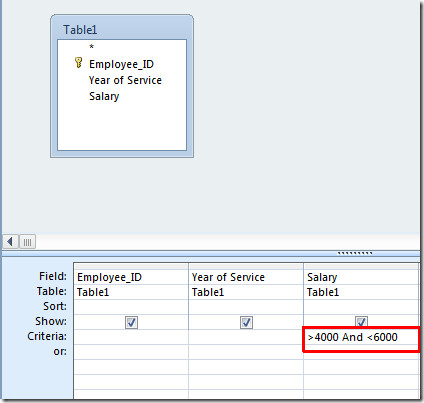Viewport: 424px width, 403px height.
Task: Open the Table cell under Salary field
Action: [x=361, y=292]
